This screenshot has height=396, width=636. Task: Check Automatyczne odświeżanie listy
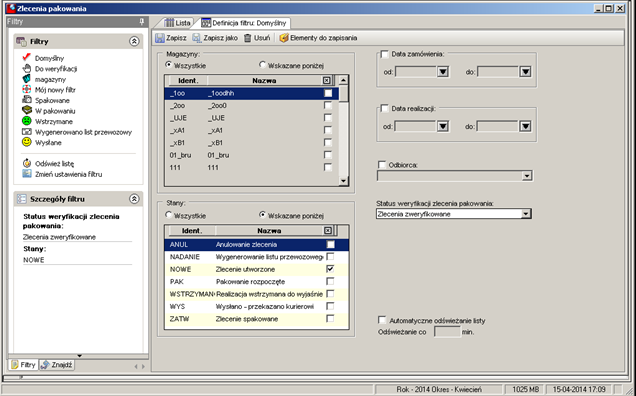382,320
